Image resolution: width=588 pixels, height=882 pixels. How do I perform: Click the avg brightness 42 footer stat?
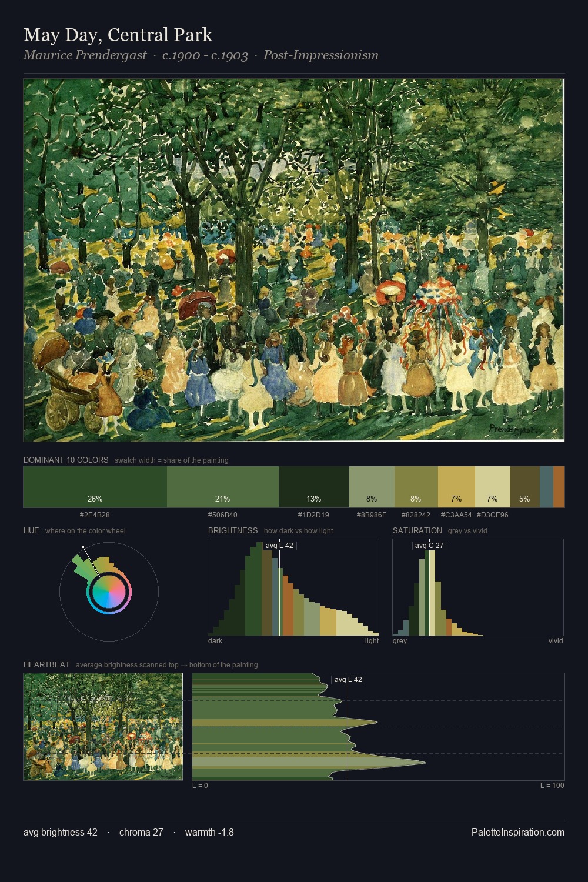pos(61,832)
